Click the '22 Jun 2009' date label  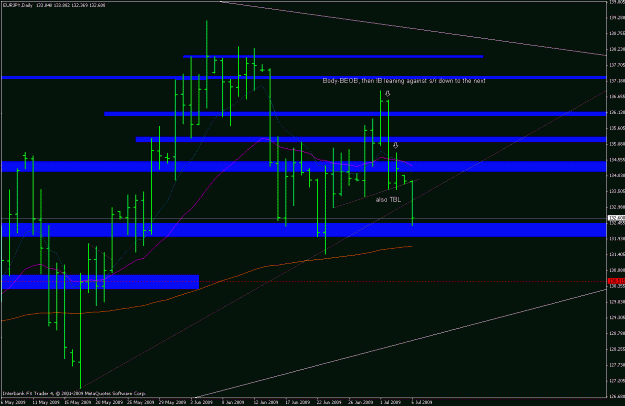coord(329,402)
